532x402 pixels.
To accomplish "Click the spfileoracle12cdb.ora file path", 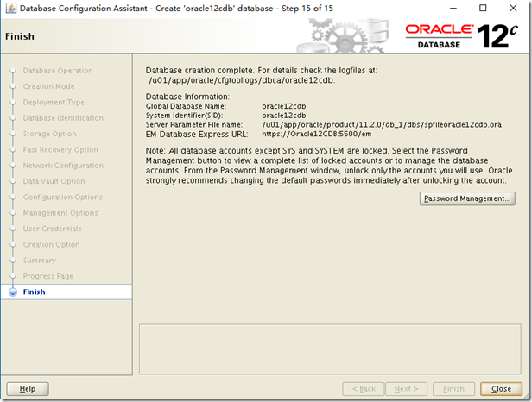I will tap(382, 125).
